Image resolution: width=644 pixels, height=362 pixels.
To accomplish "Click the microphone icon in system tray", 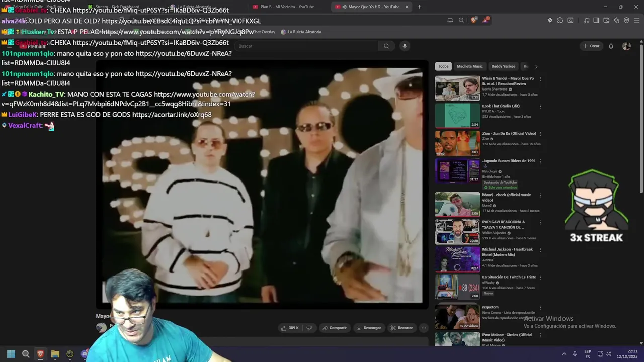I will coord(575,354).
